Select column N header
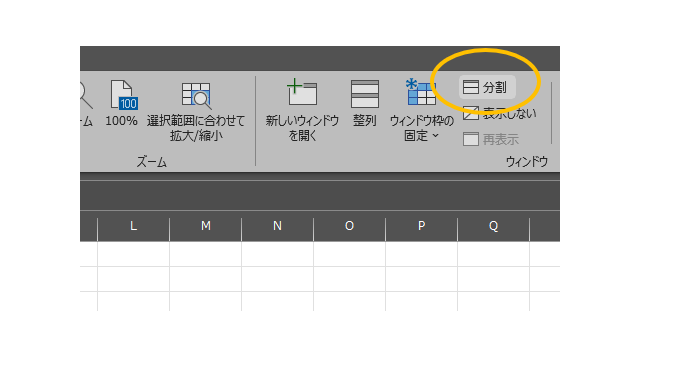676x375 pixels. point(278,226)
